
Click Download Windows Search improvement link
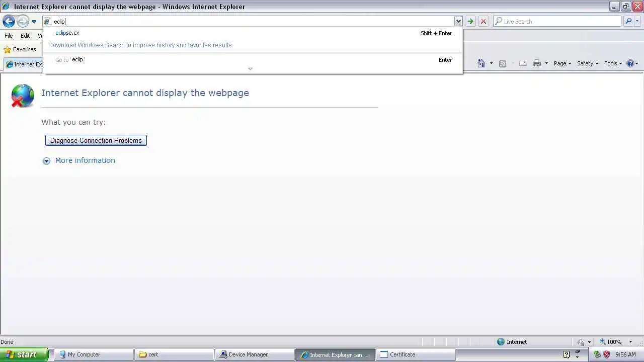pos(140,45)
